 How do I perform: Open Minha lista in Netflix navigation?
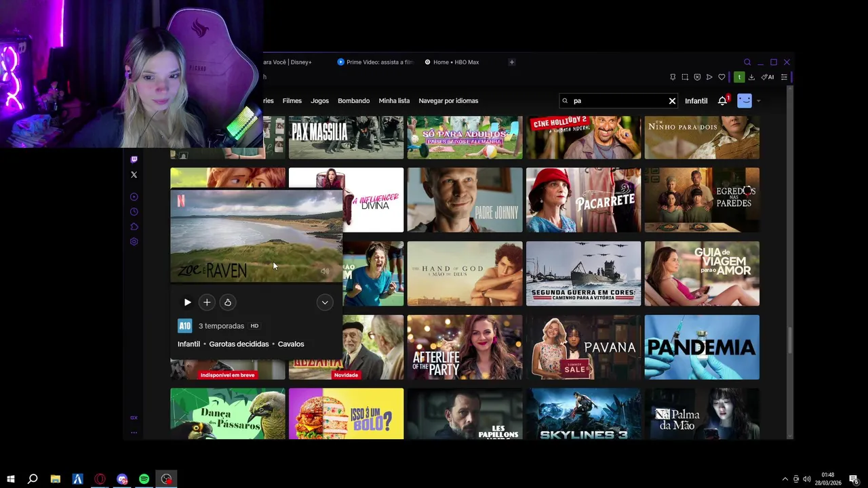(394, 100)
